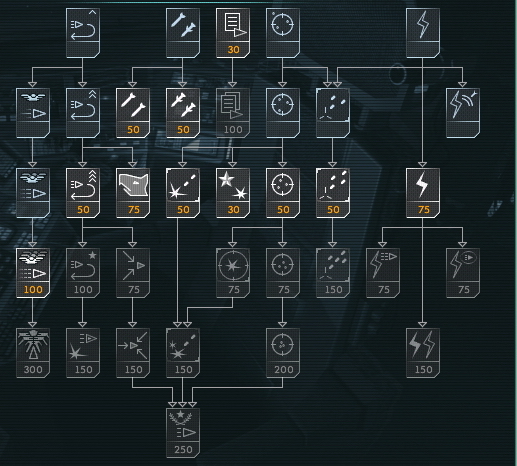The height and width of the screenshot is (466, 517).
Task: Select the scattered shells skill costing 150
Action: 333,273
